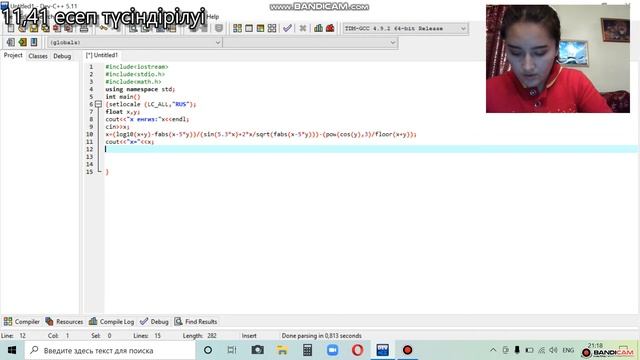Open Calculator from the taskbar

point(307,350)
